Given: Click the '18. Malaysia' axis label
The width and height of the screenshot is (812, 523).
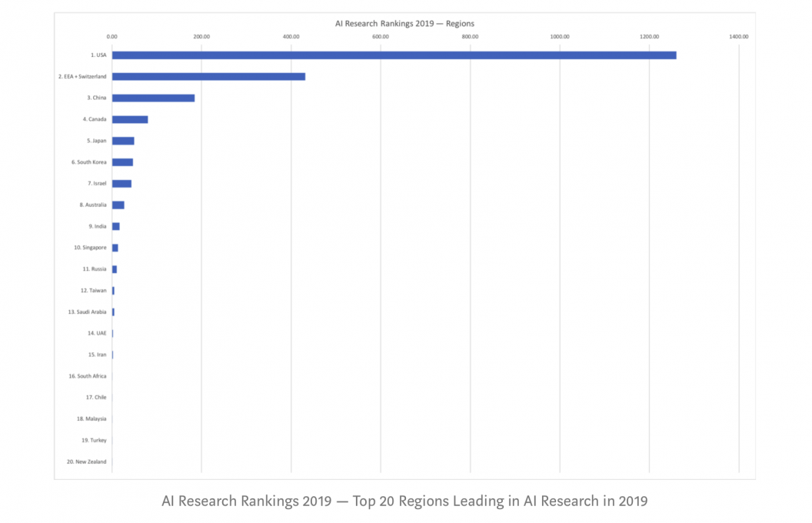Looking at the screenshot, I should point(92,419).
